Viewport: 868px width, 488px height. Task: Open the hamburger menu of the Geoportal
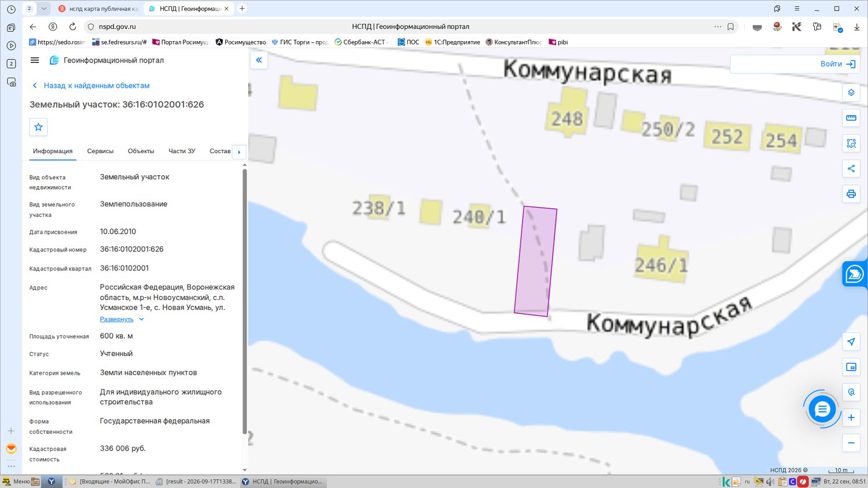(x=35, y=60)
